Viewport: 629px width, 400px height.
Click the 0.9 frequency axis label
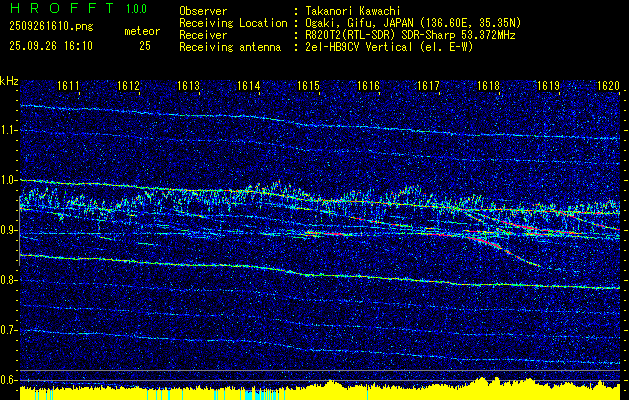pos(9,230)
